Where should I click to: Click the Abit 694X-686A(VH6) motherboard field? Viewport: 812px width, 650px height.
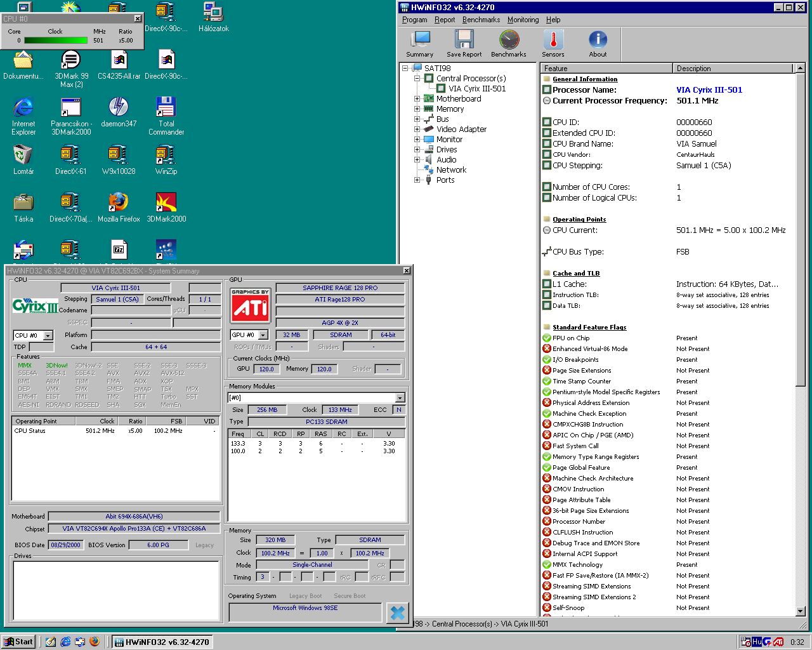pyautogui.click(x=134, y=517)
